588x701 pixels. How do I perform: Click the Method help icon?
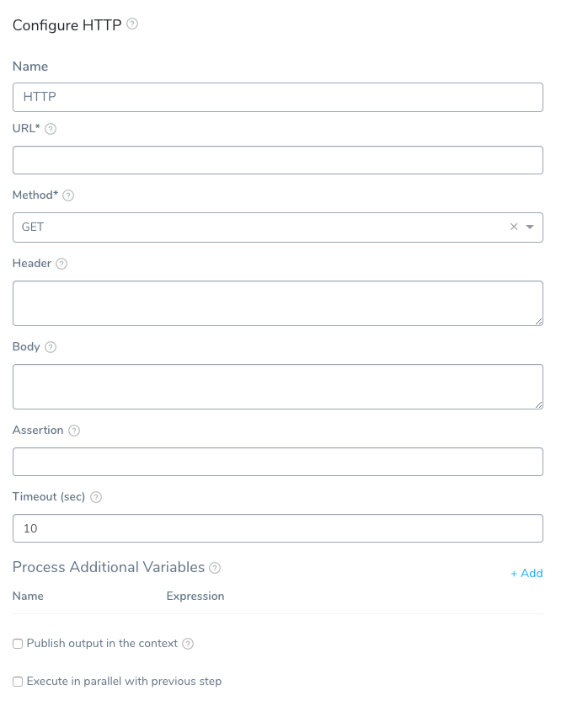tap(68, 195)
